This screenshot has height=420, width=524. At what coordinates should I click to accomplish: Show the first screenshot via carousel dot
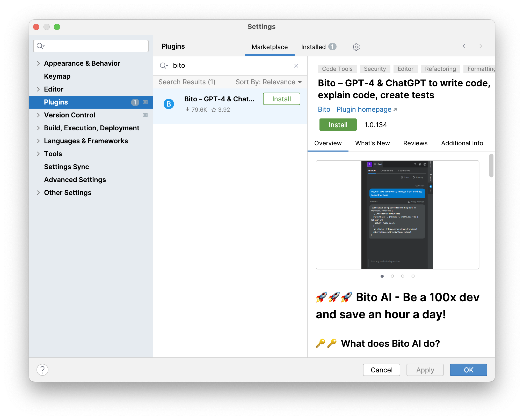[382, 276]
